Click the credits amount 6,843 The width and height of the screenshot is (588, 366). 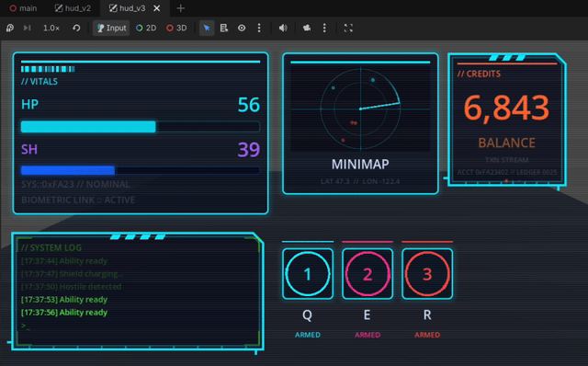(x=506, y=109)
